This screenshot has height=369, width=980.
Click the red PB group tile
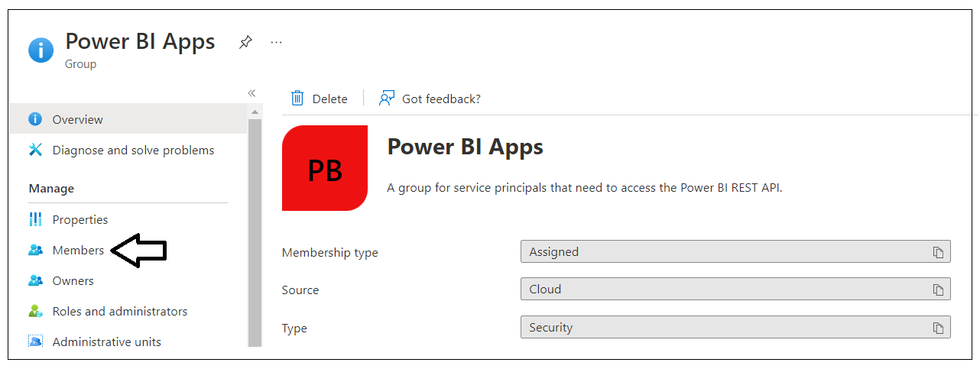[325, 168]
